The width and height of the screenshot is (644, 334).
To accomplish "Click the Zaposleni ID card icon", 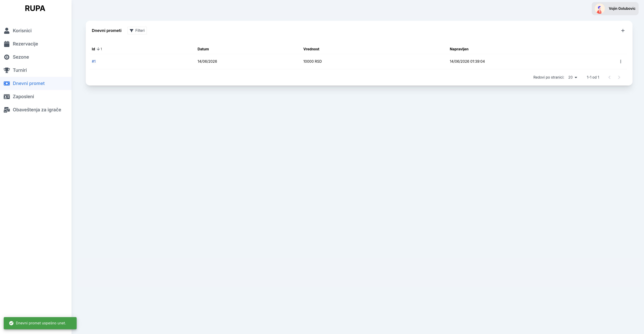I will [x=7, y=97].
